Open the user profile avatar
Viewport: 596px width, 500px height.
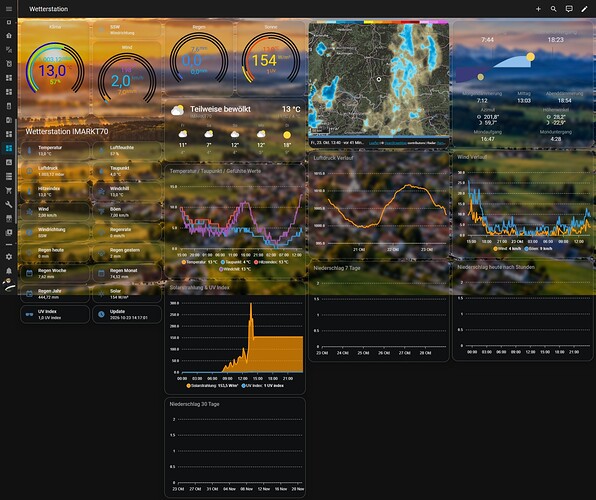click(x=9, y=285)
